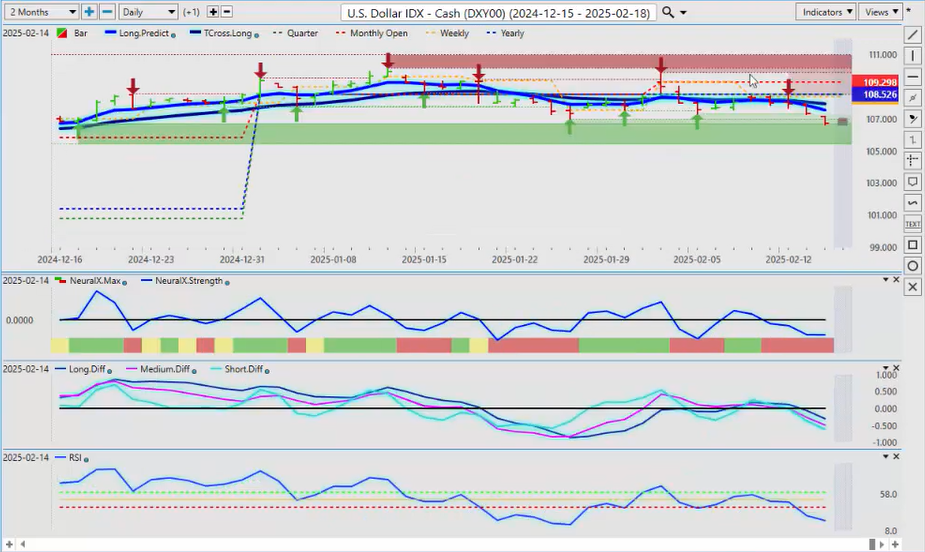Choose the TEXT annotation tool

click(912, 224)
